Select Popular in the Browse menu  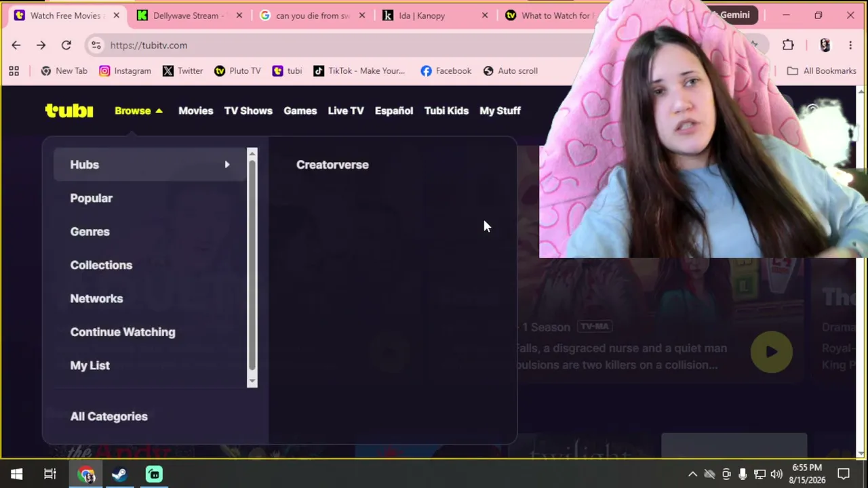coord(92,198)
